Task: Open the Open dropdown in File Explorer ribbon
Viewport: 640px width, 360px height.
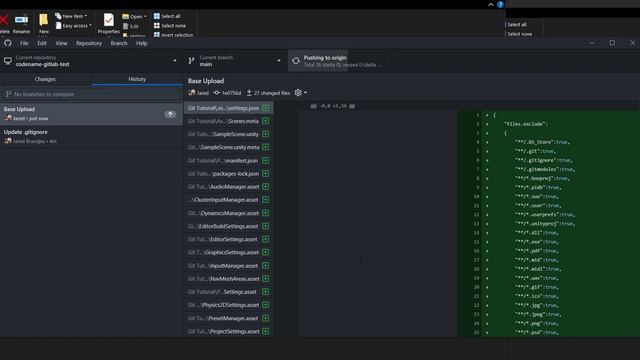Action: (134, 16)
